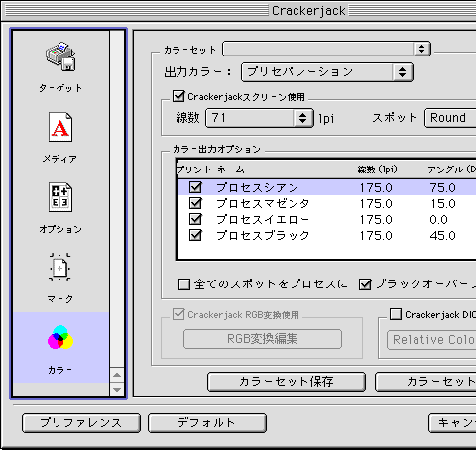Uncheck print box for プロセスブラック
The image size is (476, 450).
pyautogui.click(x=195, y=235)
